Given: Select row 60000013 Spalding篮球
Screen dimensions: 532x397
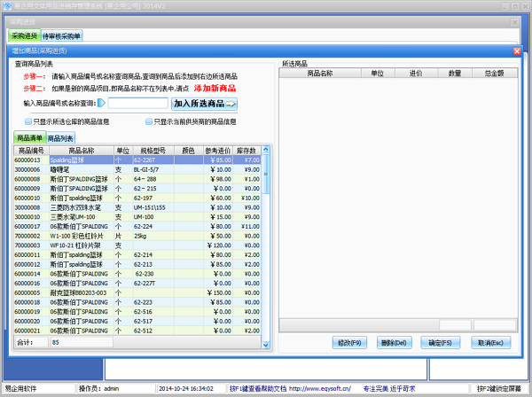Looking at the screenshot, I should point(137,160).
